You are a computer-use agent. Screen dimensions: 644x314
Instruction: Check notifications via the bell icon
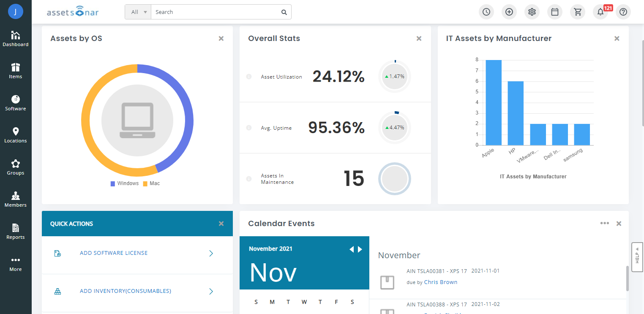[x=600, y=12]
